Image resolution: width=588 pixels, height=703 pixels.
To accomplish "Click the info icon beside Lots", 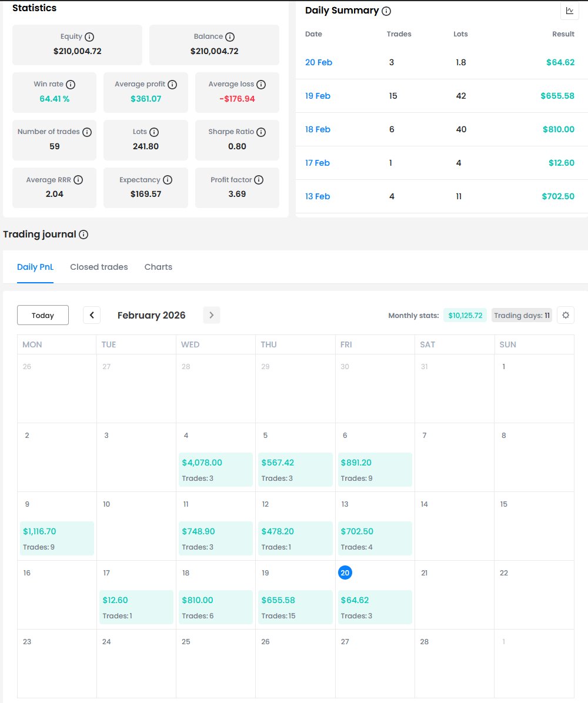I will pyautogui.click(x=154, y=132).
